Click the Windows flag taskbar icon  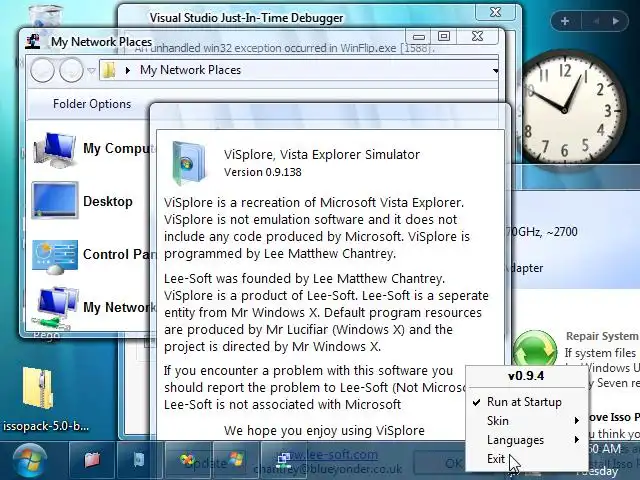pyautogui.click(x=236, y=459)
